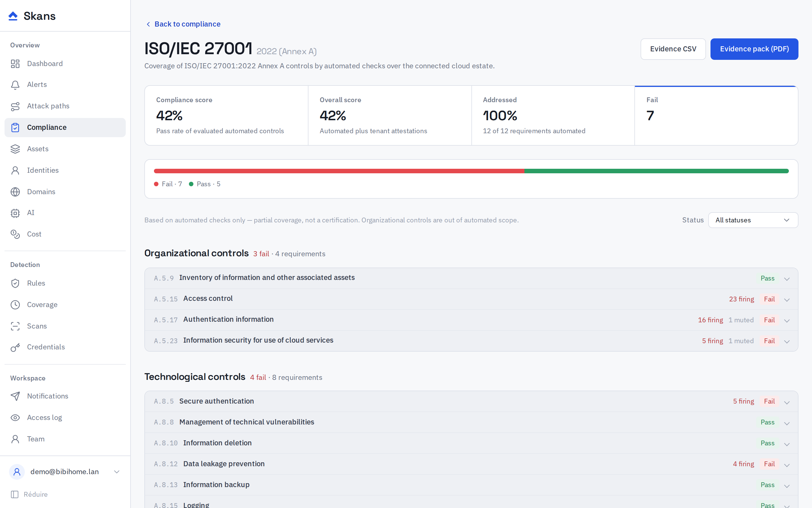Expand the A.8.8 technical vulnerabilities chevron
Viewport: 812px width, 508px height.
click(787, 423)
